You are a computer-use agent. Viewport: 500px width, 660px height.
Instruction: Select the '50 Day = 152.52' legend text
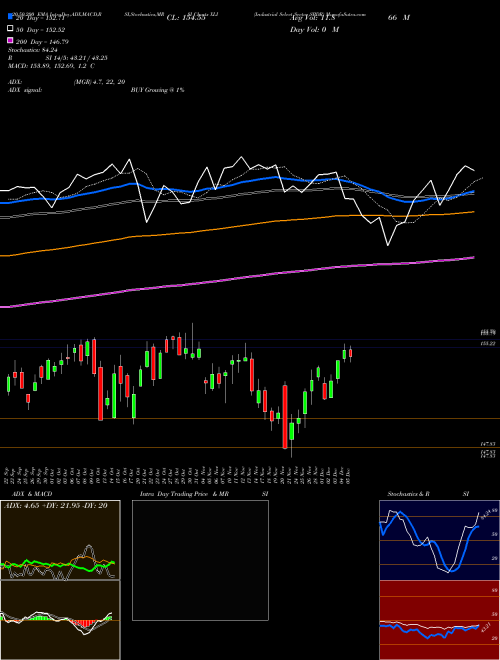(41, 30)
